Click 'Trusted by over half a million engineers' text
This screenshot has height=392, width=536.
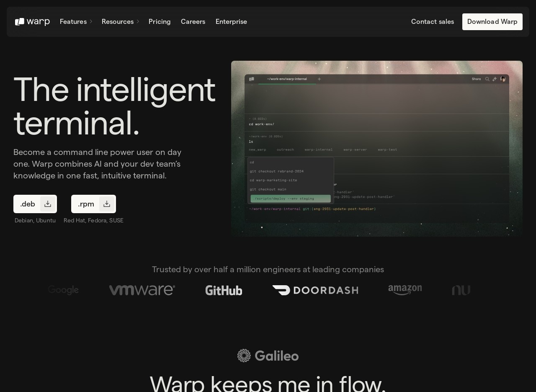pyautogui.click(x=268, y=269)
